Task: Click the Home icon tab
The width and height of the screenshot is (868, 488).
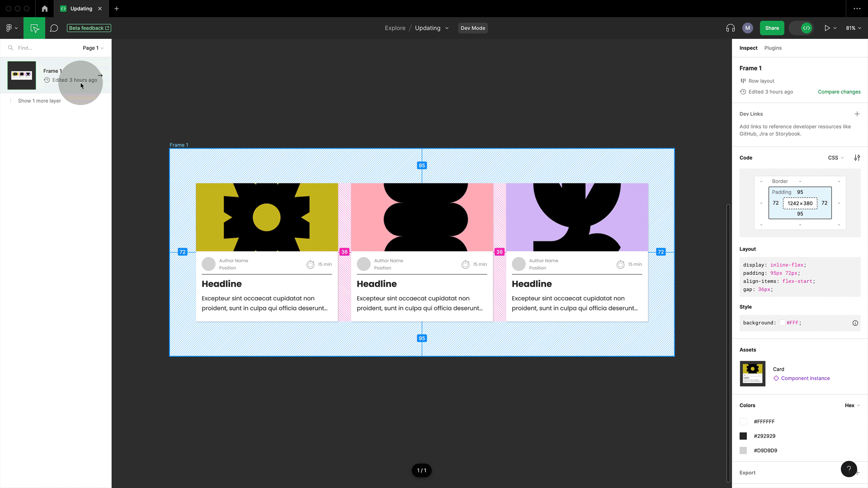Action: point(45,9)
